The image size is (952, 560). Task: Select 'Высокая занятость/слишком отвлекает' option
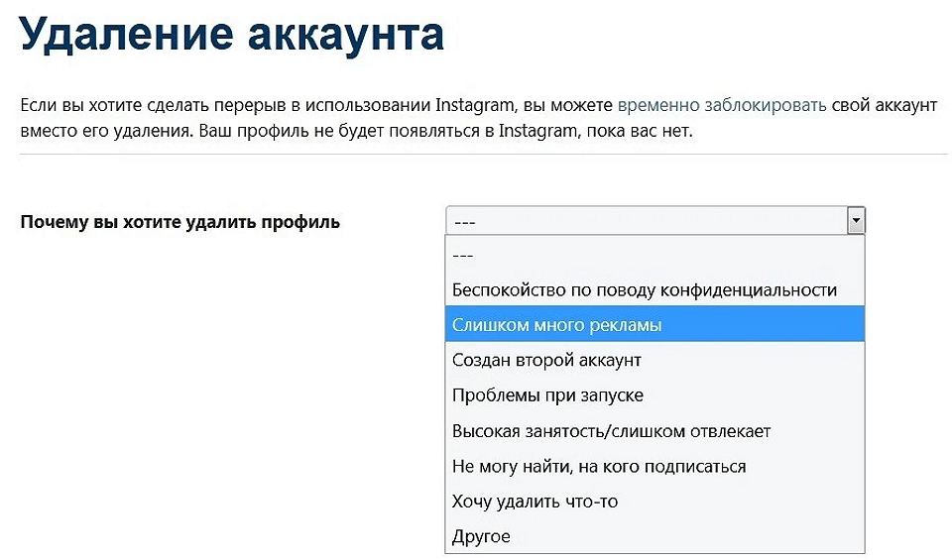click(654, 431)
